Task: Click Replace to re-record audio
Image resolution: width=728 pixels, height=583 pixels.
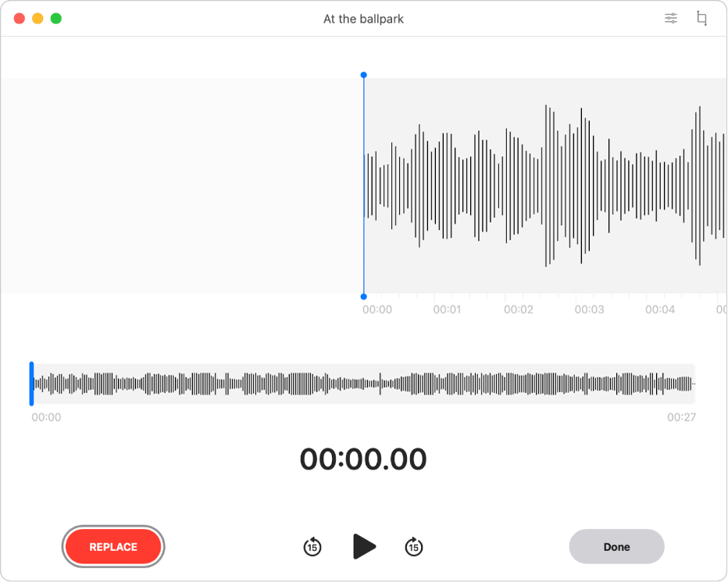Action: 112,546
